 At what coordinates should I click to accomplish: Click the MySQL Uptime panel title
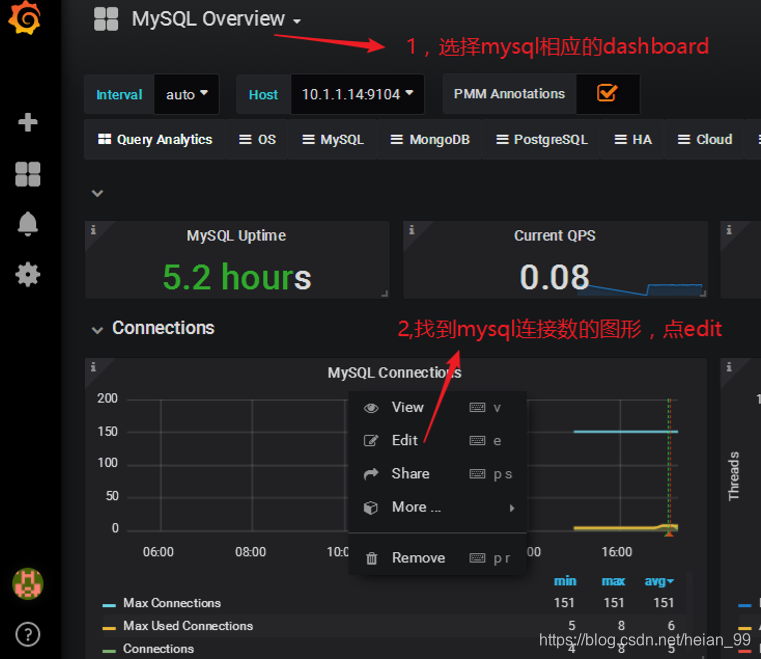[236, 236]
